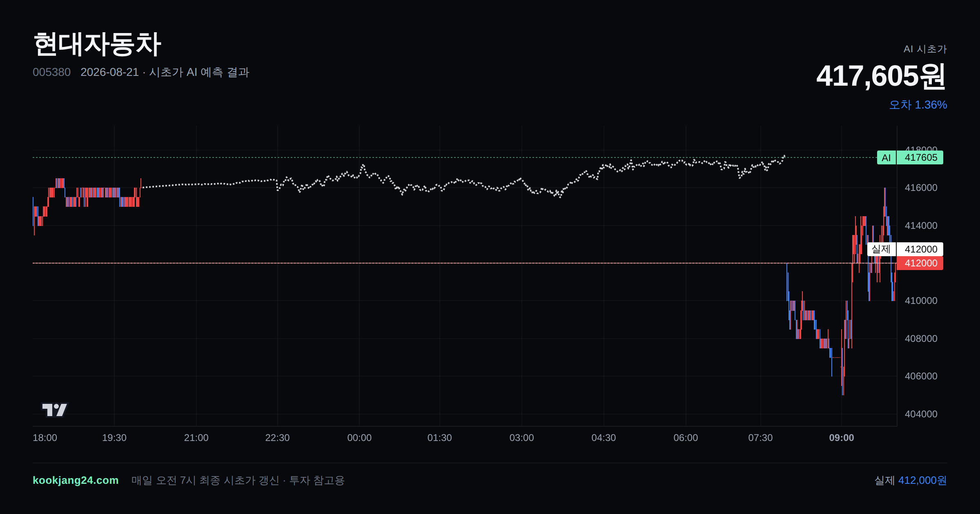980x514 pixels.
Task: Click the red 412000 price label
Action: [x=920, y=263]
